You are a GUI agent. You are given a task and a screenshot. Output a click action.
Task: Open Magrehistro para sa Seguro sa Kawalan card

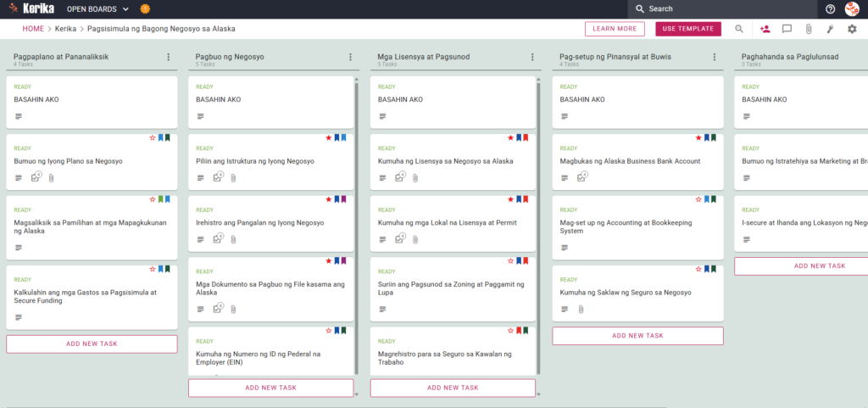tap(453, 351)
